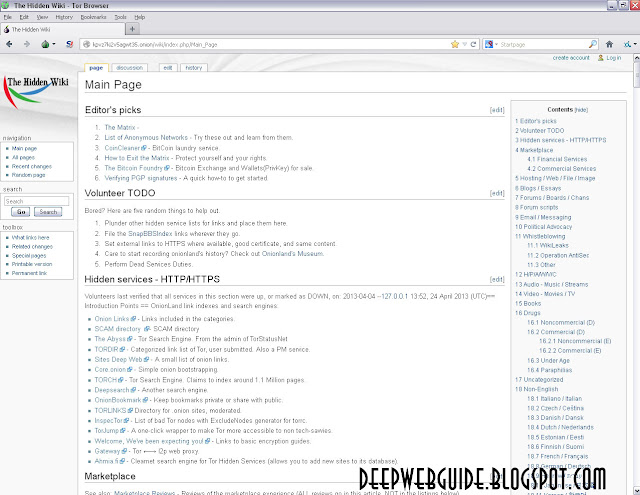640x495 pixels.
Task: Click the forward navigation arrow
Action: point(27,44)
